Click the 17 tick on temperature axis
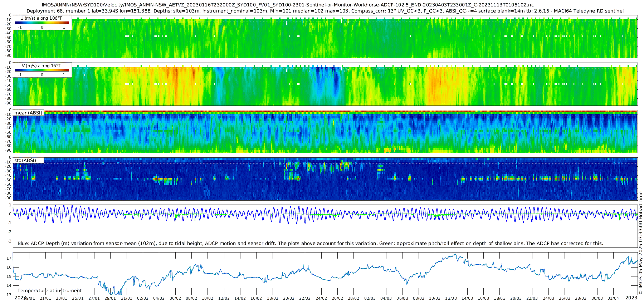The image size is (644, 304). tap(9, 258)
